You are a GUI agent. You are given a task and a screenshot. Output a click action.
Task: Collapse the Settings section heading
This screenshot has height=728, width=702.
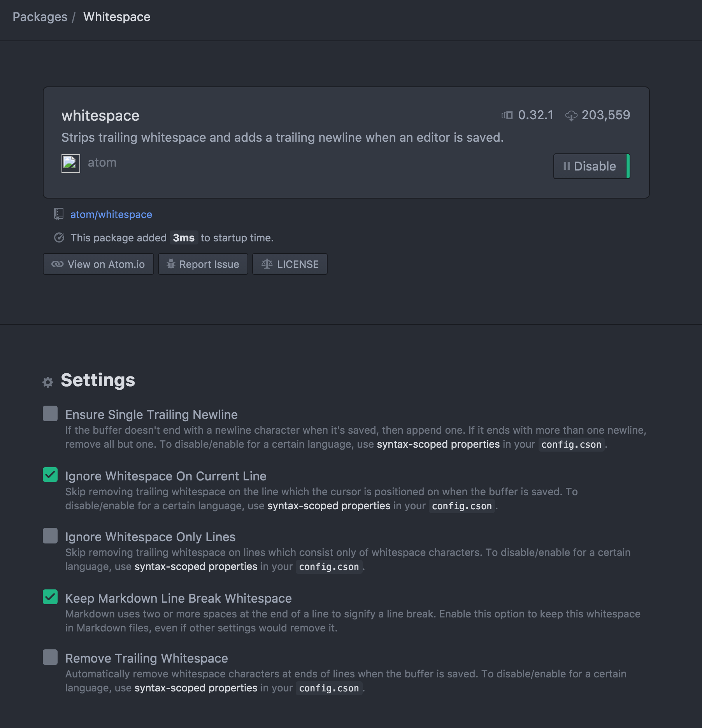pos(98,380)
